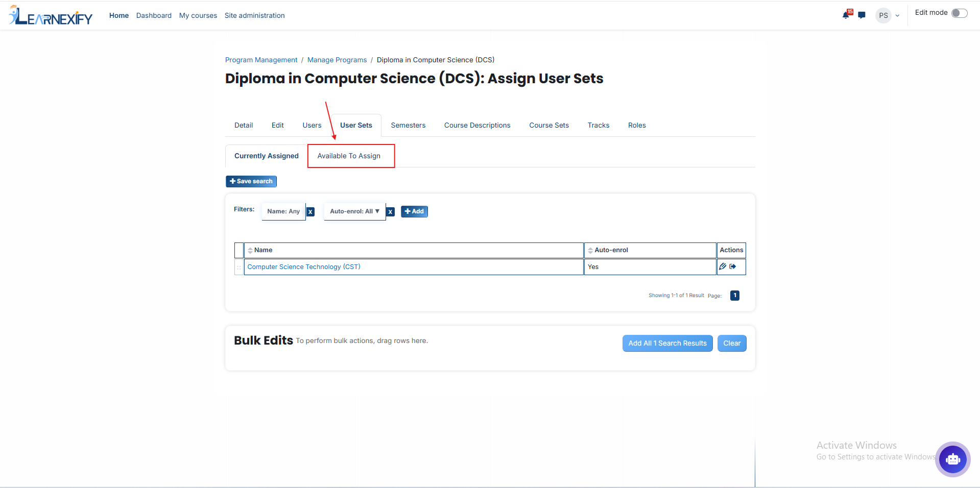Screen dimensions: 980x488
Task: Open the Semesters tab
Action: tap(408, 125)
